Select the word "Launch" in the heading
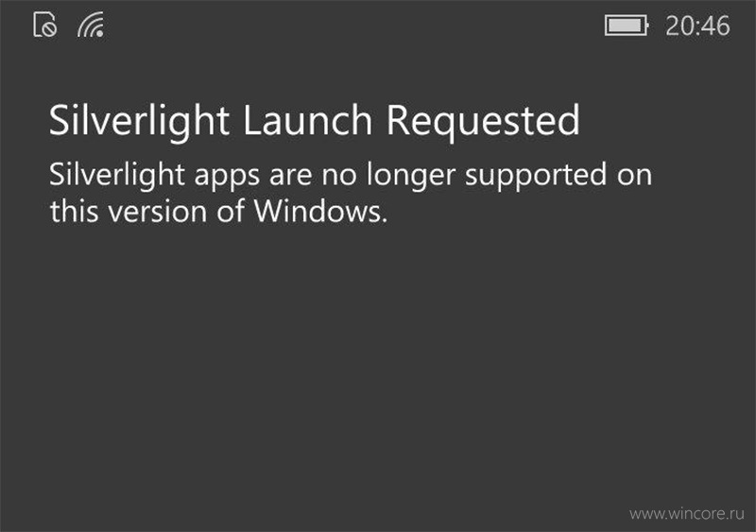The image size is (756, 532). point(307,121)
